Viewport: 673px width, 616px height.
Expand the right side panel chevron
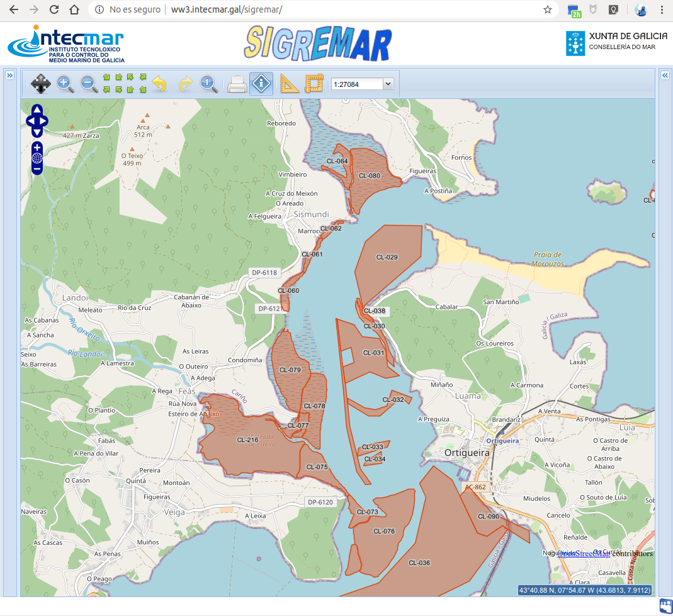(665, 76)
